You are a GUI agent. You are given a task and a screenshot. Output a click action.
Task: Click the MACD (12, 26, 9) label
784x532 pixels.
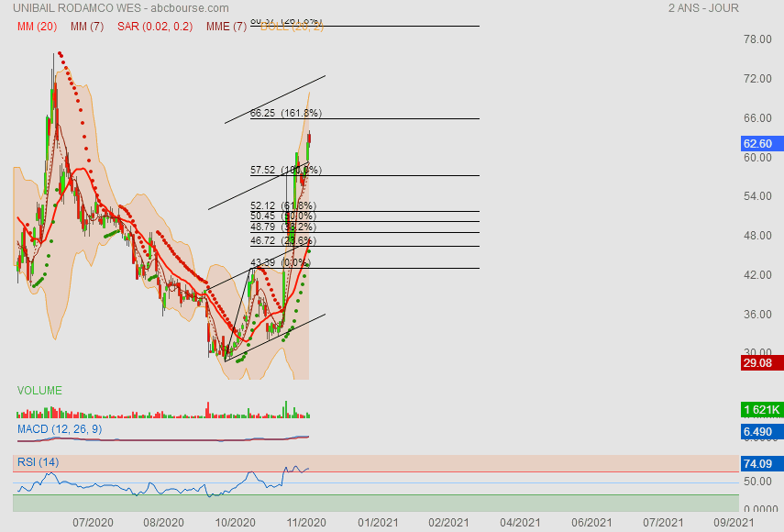point(60,429)
